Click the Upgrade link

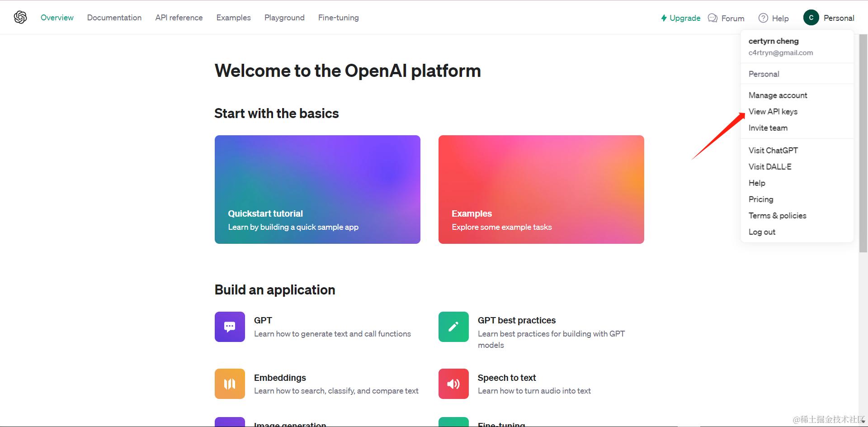coord(681,18)
